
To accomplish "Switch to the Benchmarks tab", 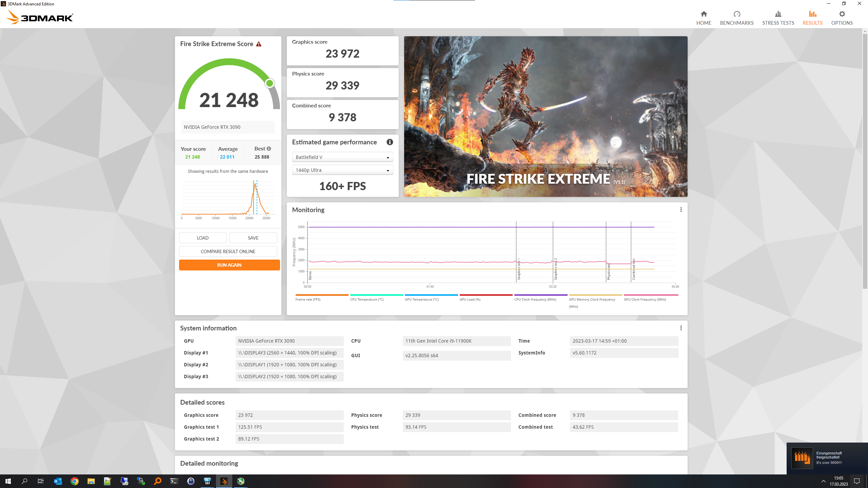I will (x=736, y=18).
